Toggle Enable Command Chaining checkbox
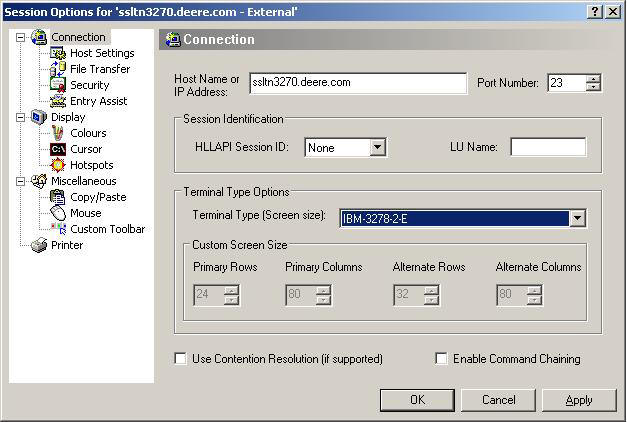The image size is (627, 422). tap(441, 359)
